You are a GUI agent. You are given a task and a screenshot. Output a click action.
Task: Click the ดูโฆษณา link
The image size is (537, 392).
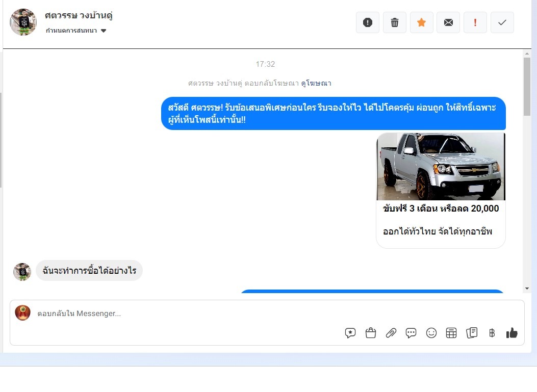pyautogui.click(x=316, y=83)
